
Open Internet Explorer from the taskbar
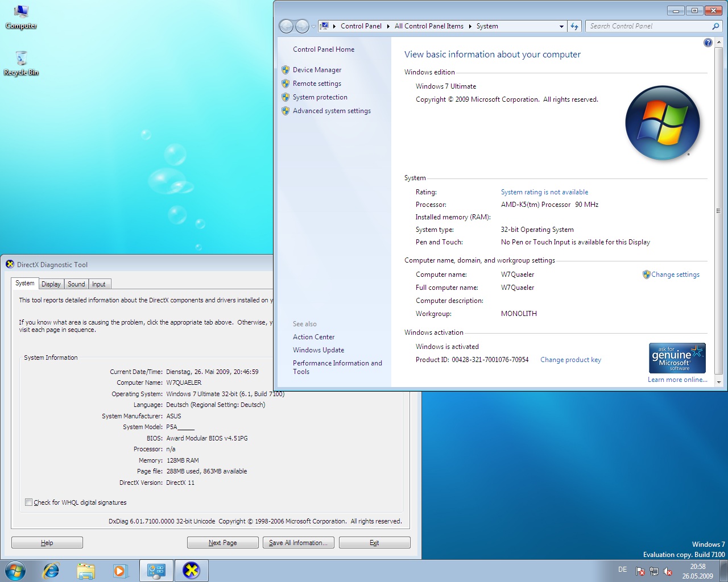coord(51,571)
